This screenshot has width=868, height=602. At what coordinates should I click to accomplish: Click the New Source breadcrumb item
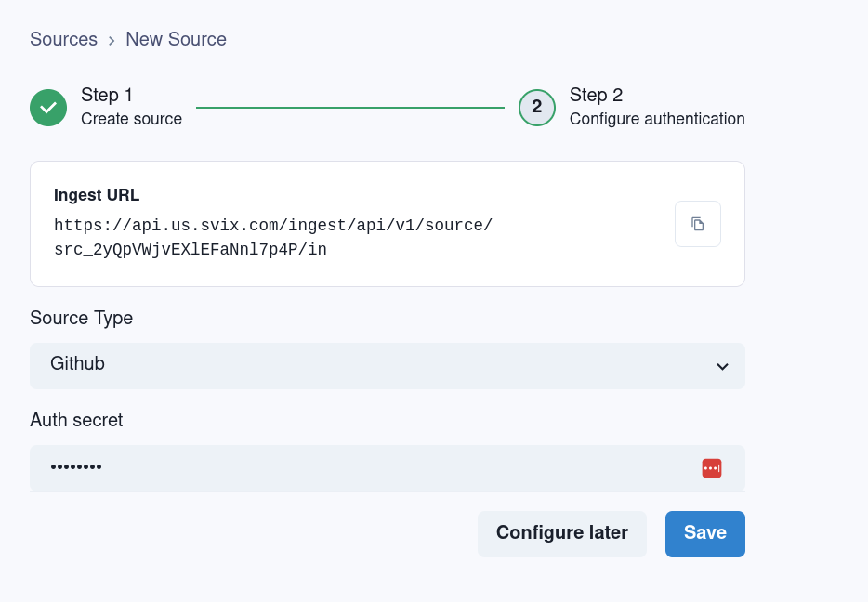click(x=176, y=39)
